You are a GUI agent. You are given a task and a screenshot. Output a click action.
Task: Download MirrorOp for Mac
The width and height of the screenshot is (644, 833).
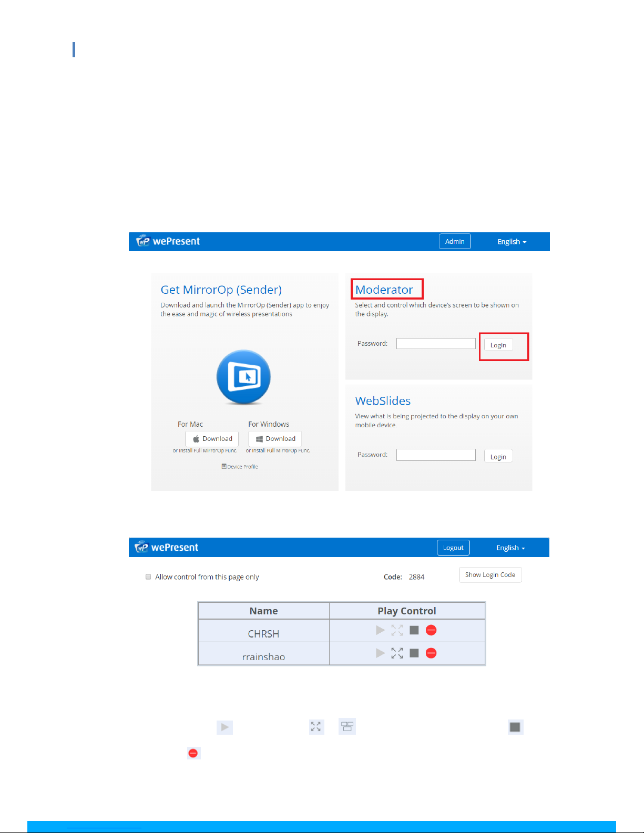click(212, 439)
